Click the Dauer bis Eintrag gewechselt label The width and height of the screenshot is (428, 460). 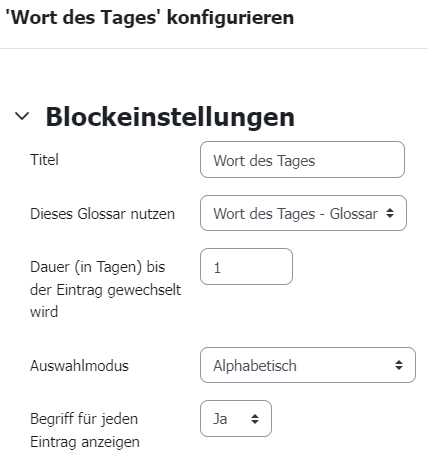[x=105, y=289]
